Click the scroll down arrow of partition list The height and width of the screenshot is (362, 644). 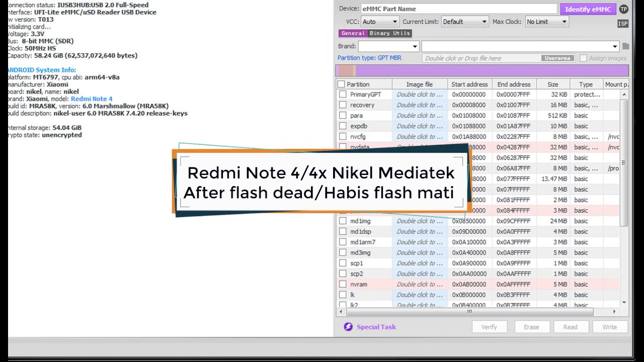tap(624, 303)
